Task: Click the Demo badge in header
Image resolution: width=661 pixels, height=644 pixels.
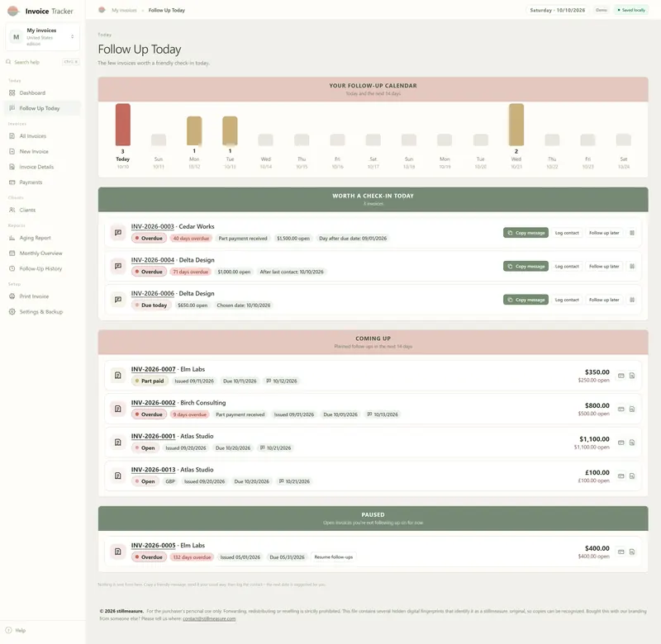Action: (x=602, y=10)
